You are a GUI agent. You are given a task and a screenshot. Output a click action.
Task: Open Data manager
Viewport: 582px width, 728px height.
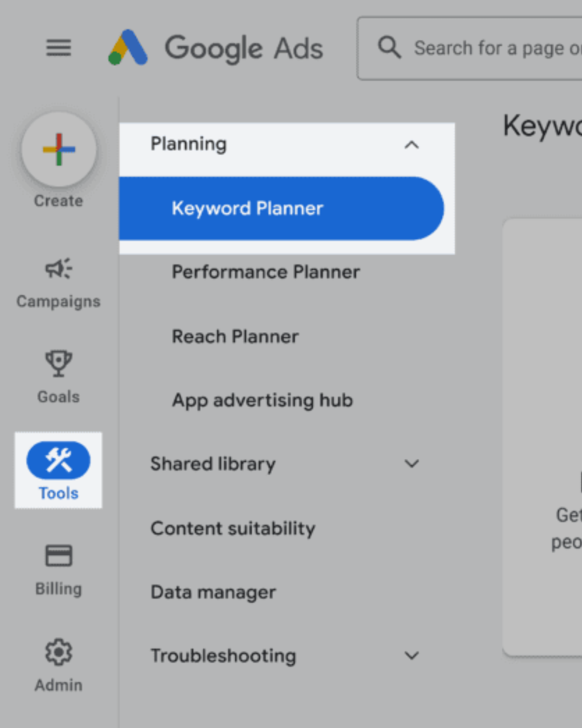click(213, 592)
